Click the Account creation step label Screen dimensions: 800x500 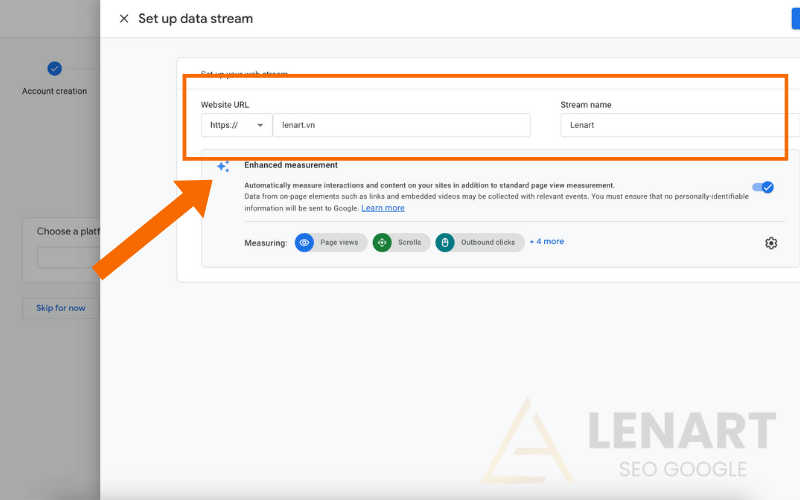55,91
